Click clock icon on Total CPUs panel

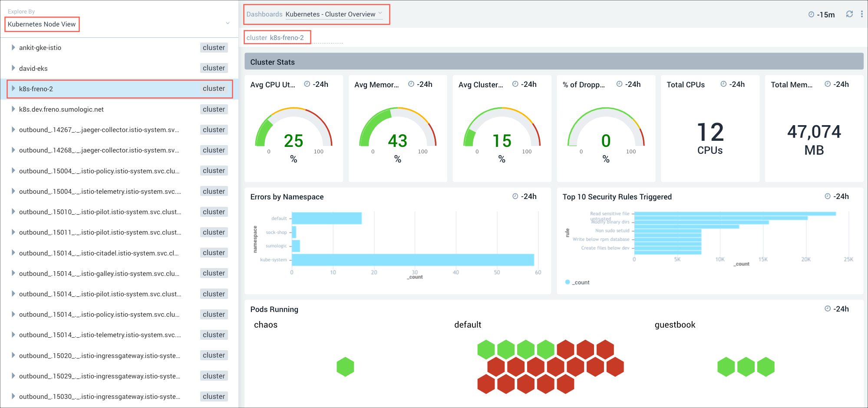click(x=723, y=84)
